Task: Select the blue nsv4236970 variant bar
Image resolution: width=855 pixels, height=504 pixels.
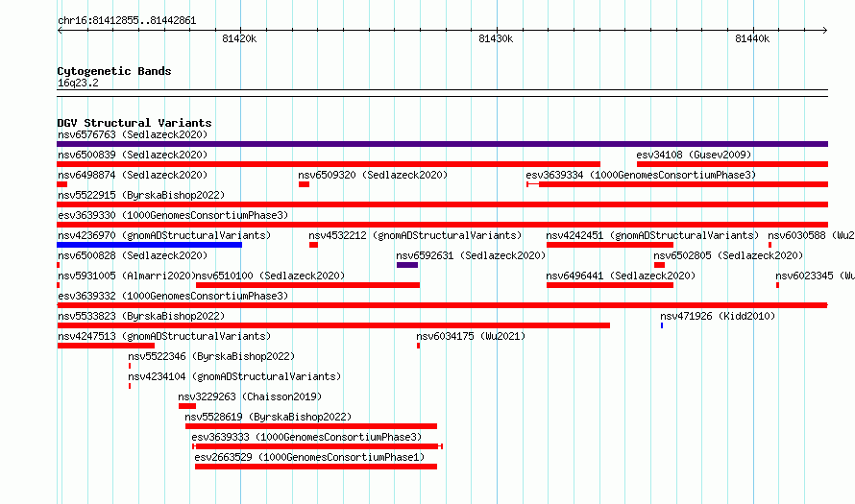Action: click(150, 245)
